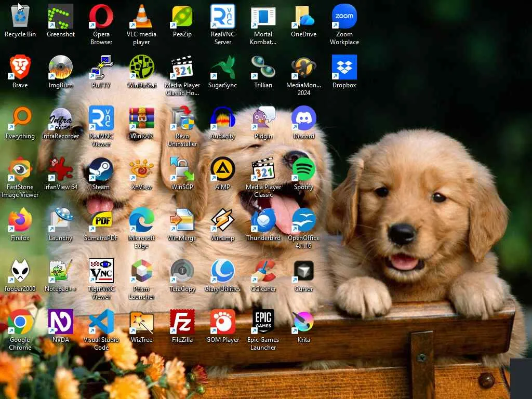This screenshot has height=399, width=532.
Task: Select the Google Chrome icon
Action: pos(20,321)
